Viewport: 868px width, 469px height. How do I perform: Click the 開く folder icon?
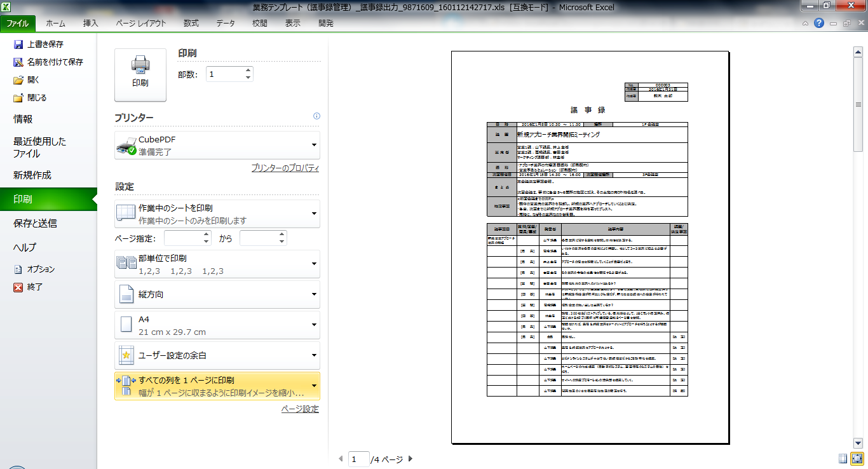18,80
